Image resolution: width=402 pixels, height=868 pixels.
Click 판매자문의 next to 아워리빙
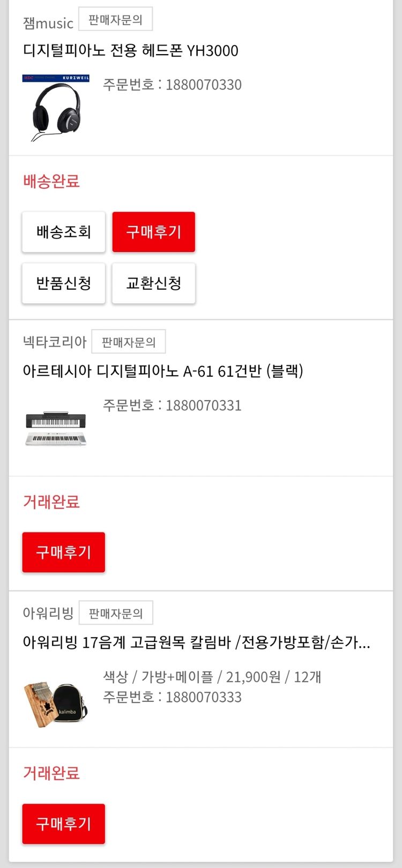pyautogui.click(x=116, y=613)
